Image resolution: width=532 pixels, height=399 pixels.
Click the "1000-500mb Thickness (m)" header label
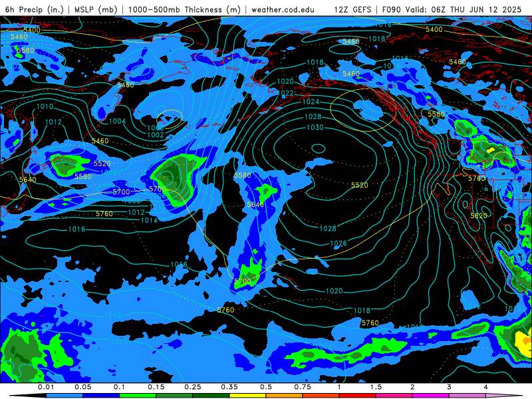184,9
